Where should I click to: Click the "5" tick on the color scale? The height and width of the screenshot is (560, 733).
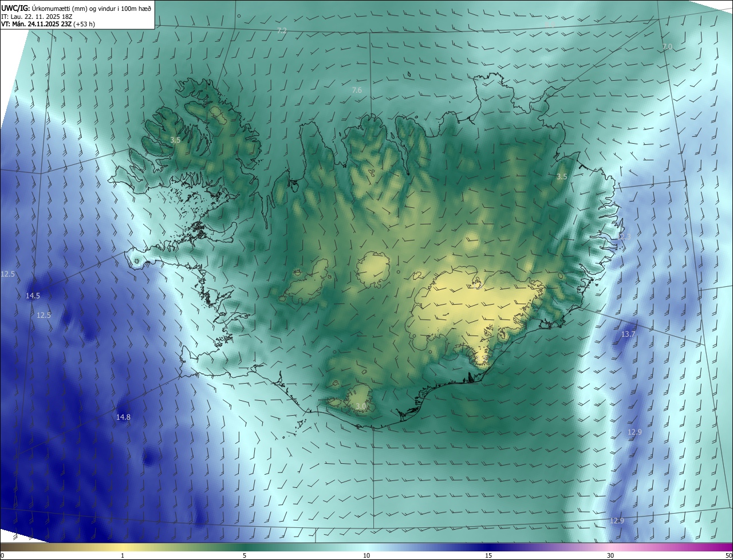pyautogui.click(x=245, y=555)
